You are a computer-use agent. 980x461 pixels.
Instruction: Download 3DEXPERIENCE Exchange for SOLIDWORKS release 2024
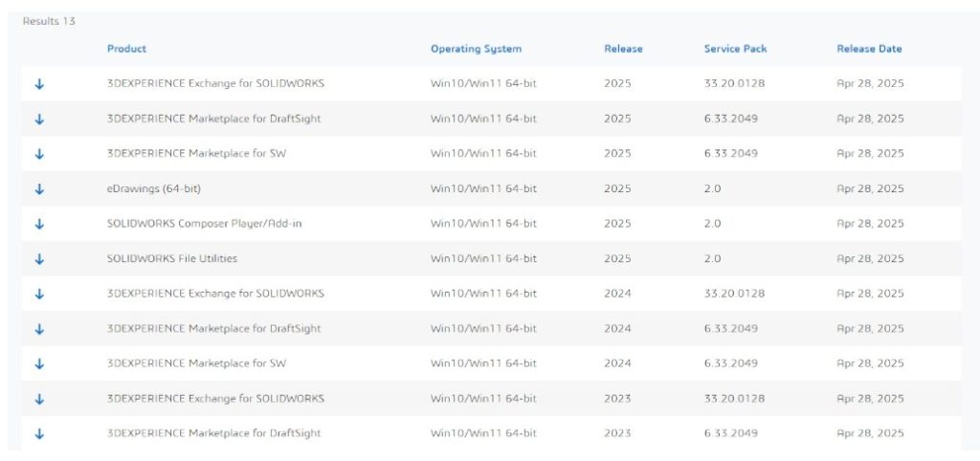(x=39, y=294)
